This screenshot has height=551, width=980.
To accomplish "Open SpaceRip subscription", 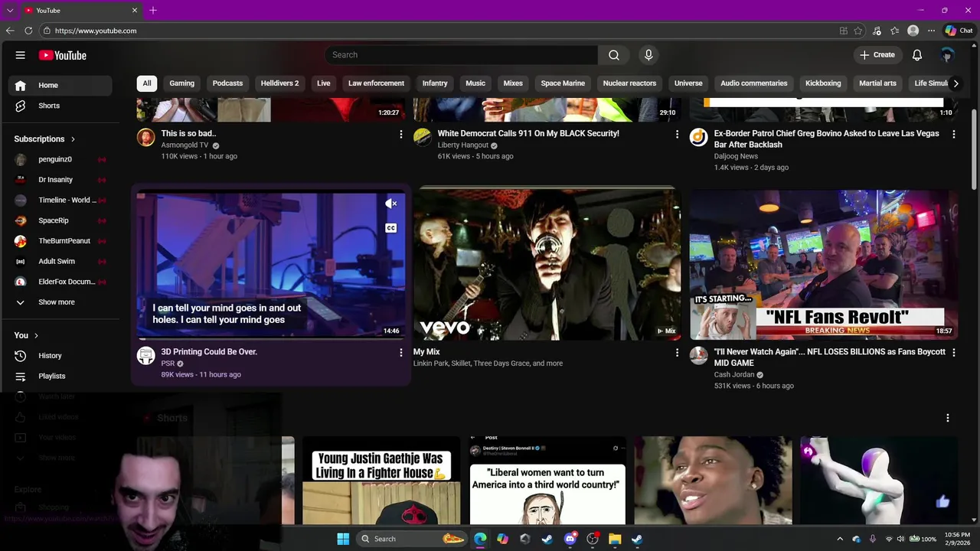I will pyautogui.click(x=60, y=220).
